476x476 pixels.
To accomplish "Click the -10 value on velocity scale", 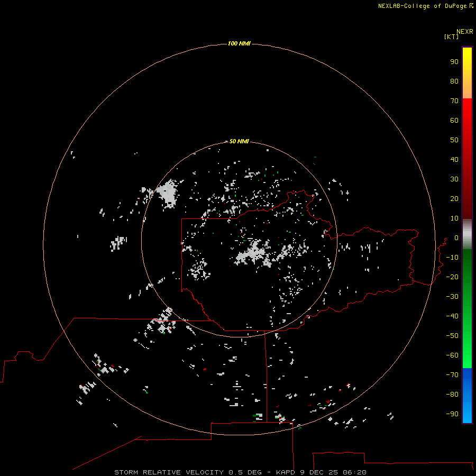I will tap(452, 258).
